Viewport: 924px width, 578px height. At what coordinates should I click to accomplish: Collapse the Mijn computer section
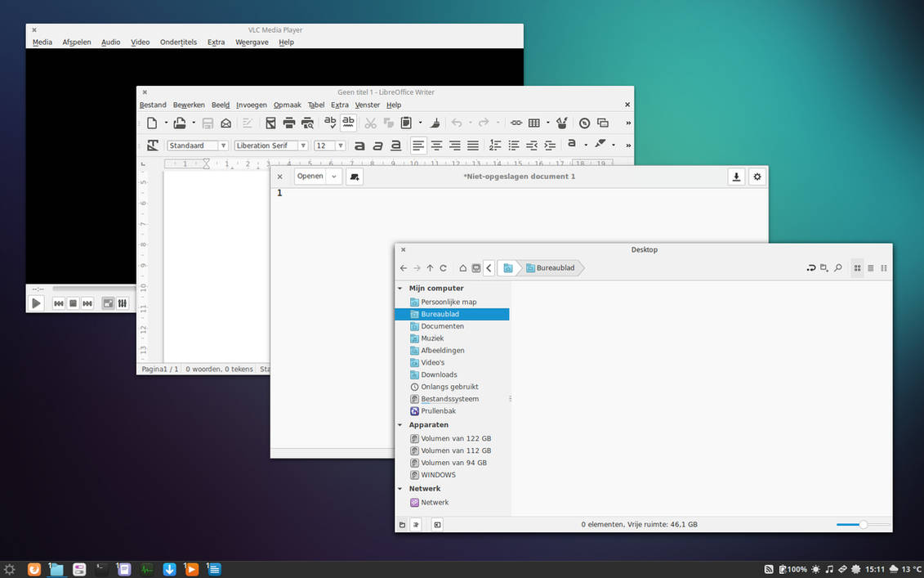(x=400, y=289)
